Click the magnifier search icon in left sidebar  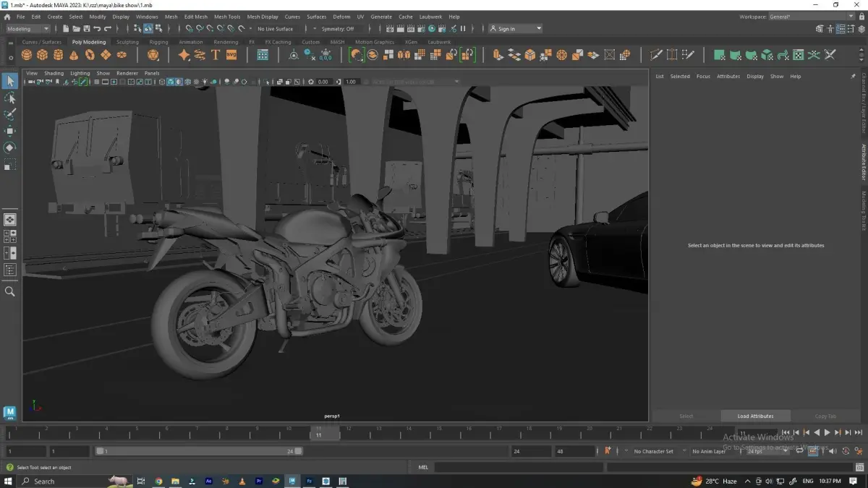(x=10, y=291)
